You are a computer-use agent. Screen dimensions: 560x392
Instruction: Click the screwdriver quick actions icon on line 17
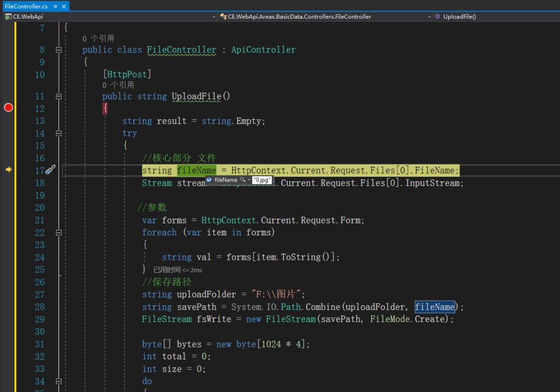pyautogui.click(x=50, y=170)
